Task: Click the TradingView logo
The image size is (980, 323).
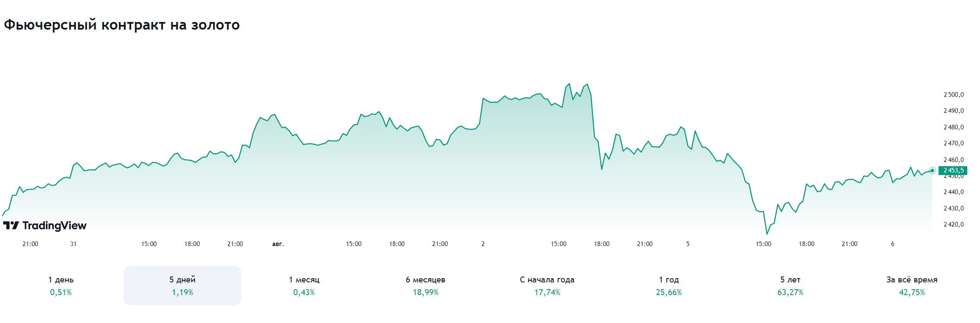Action: (x=45, y=225)
